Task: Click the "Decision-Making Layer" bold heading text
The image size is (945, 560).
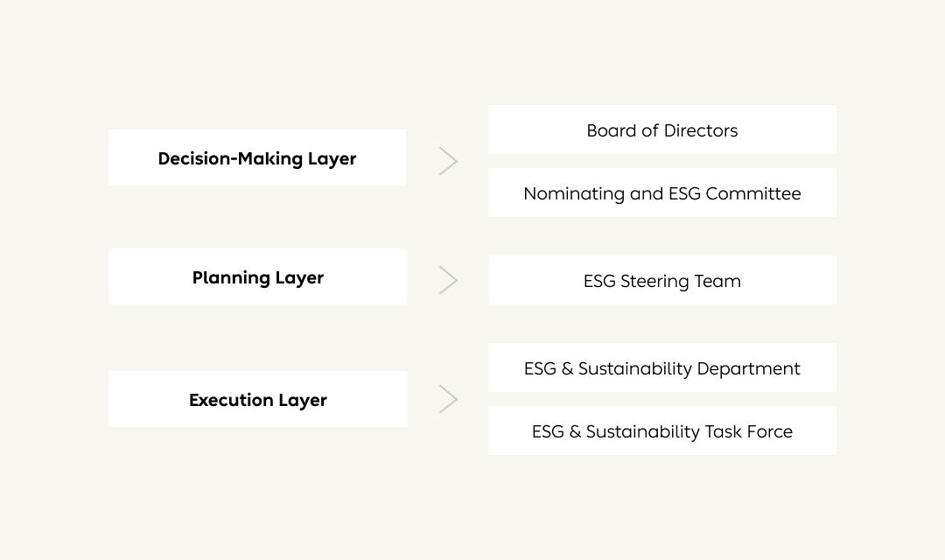Action: [257, 158]
